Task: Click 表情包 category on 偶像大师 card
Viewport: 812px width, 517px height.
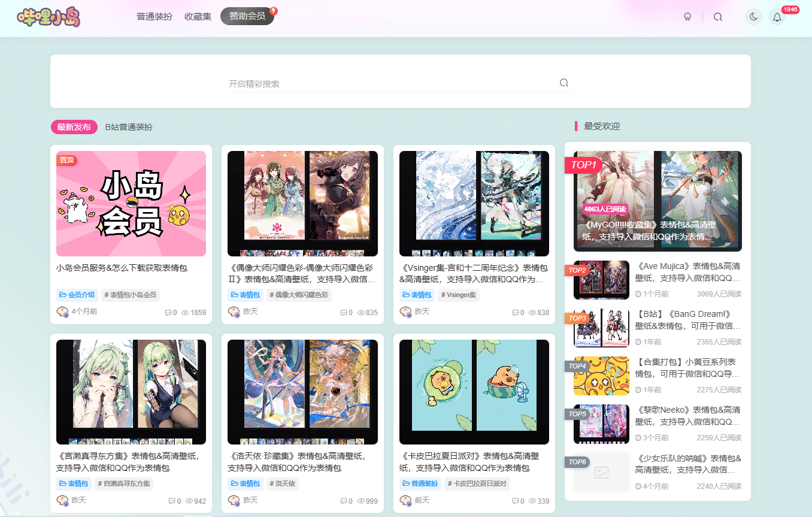Action: point(245,295)
